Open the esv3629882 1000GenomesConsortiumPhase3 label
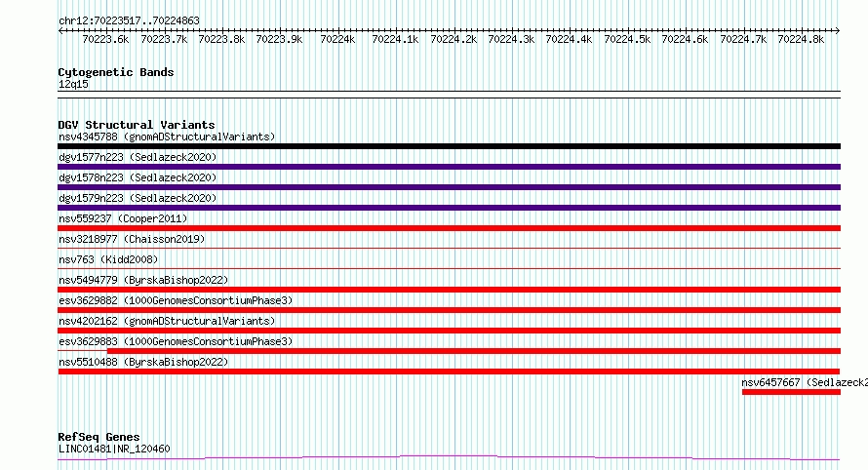 tap(176, 300)
